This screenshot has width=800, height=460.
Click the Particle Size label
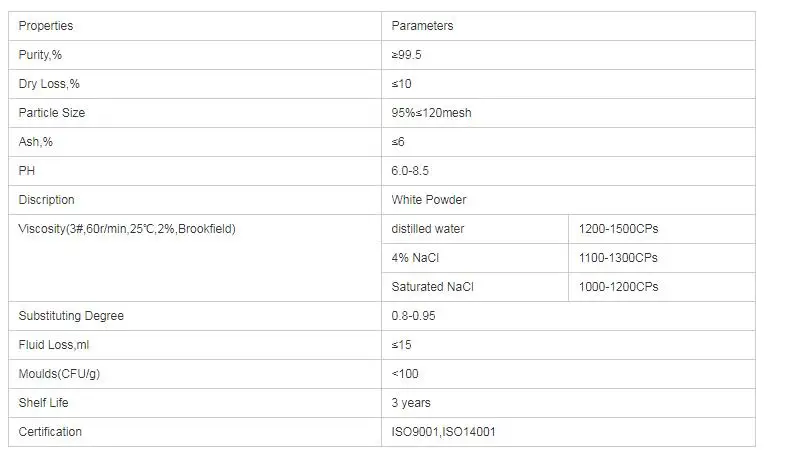(x=52, y=113)
